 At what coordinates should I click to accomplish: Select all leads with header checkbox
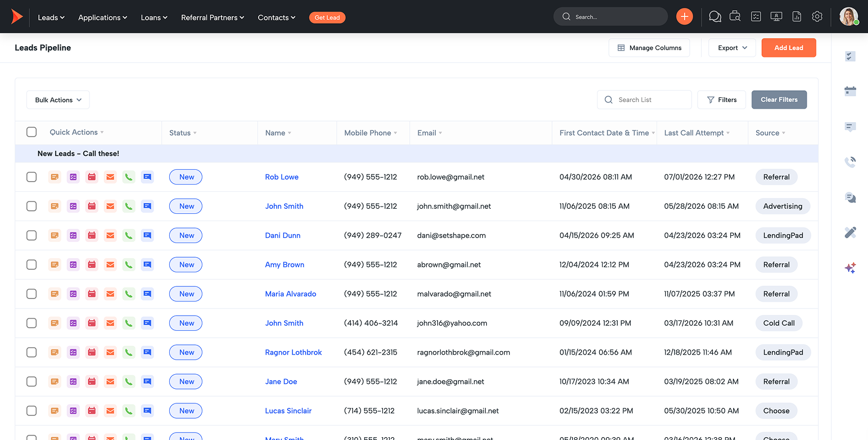pos(31,132)
